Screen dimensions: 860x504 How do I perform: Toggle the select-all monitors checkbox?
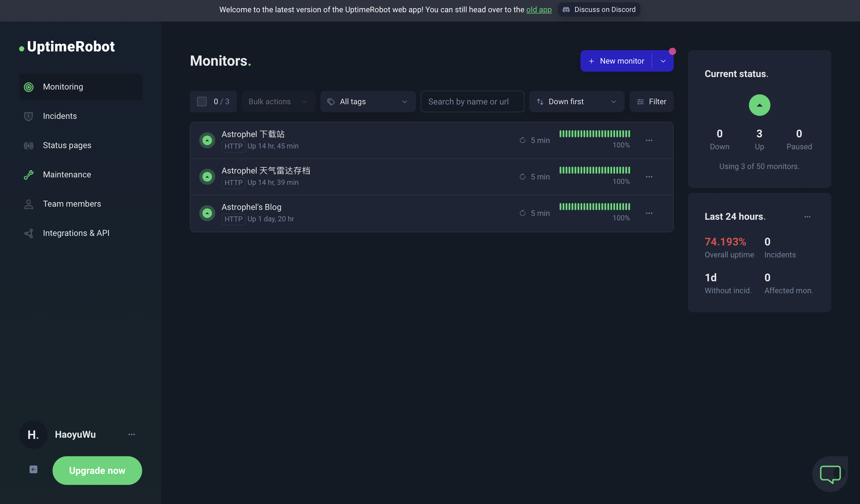(202, 102)
